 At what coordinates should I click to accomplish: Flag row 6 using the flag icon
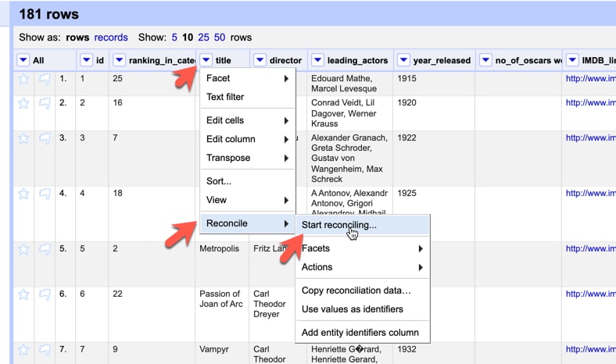[x=45, y=294]
